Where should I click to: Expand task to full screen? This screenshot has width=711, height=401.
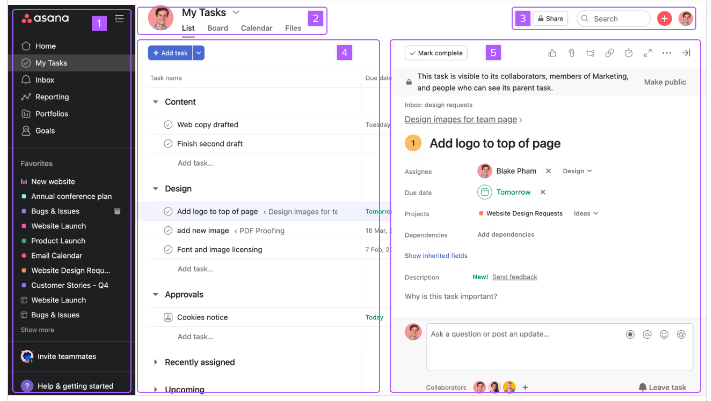(648, 53)
